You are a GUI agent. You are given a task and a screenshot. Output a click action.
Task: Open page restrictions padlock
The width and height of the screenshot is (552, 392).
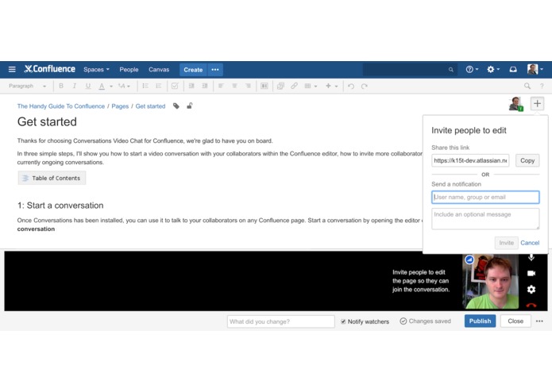tap(189, 106)
